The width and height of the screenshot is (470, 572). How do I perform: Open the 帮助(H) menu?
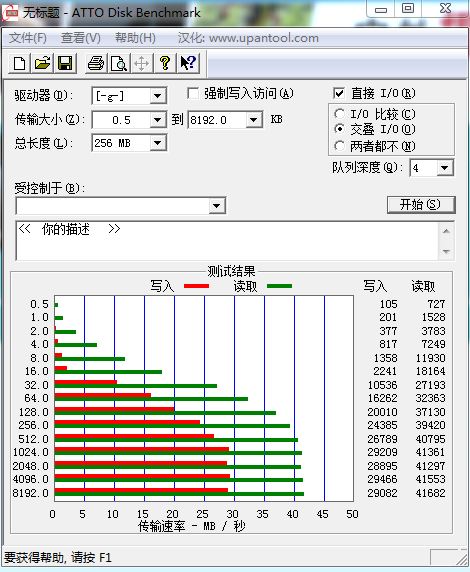135,38
